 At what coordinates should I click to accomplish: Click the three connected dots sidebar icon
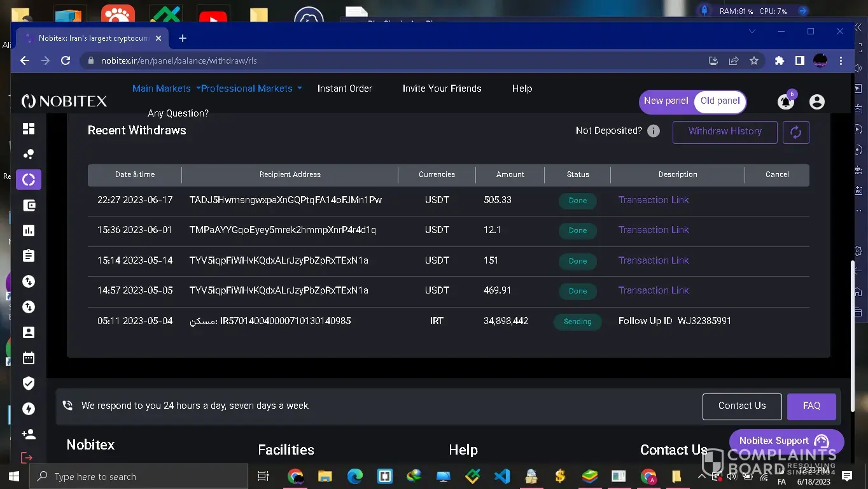tap(29, 154)
